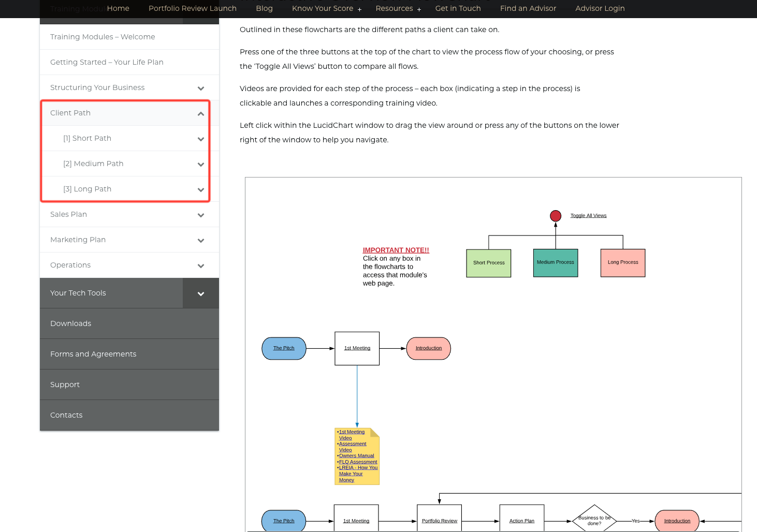Select Find an Advisor in navigation bar
This screenshot has height=532, width=757.
[x=528, y=8]
